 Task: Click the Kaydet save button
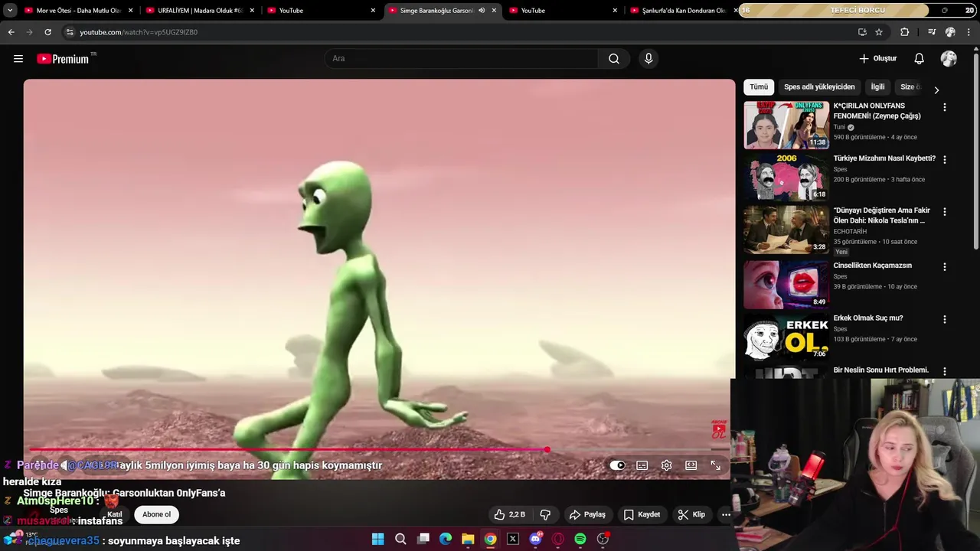(642, 514)
